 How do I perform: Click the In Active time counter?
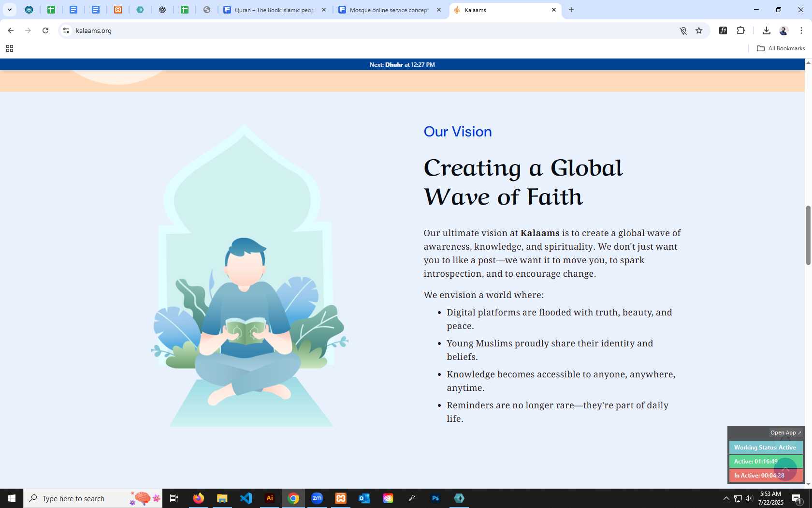[x=766, y=476]
